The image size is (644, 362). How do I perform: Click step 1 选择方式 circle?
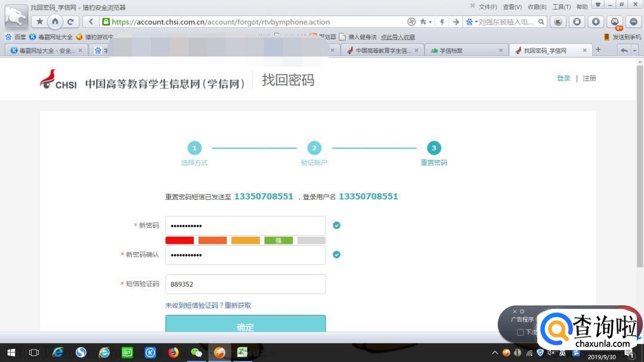(194, 148)
